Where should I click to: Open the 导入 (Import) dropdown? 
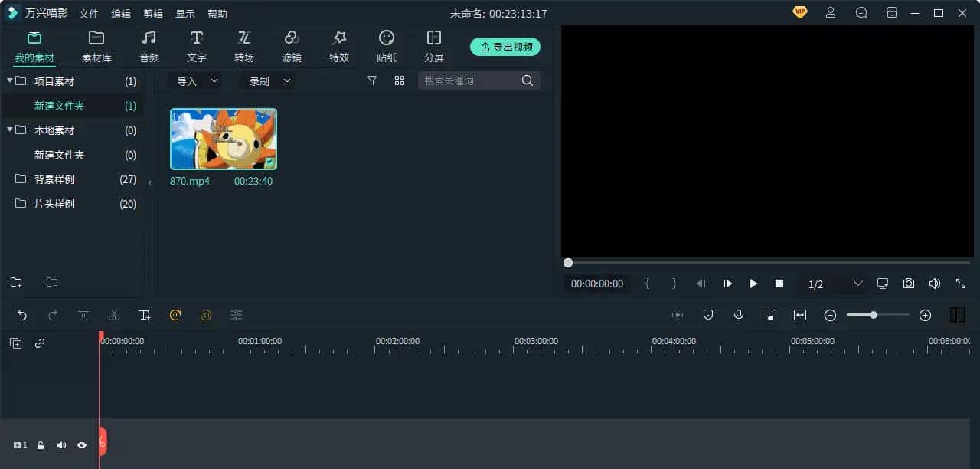pyautogui.click(x=194, y=80)
